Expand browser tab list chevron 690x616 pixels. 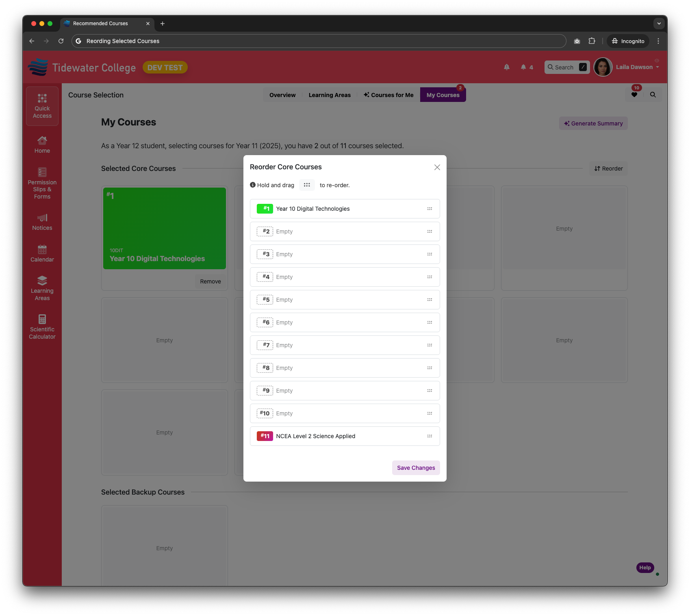coord(659,24)
